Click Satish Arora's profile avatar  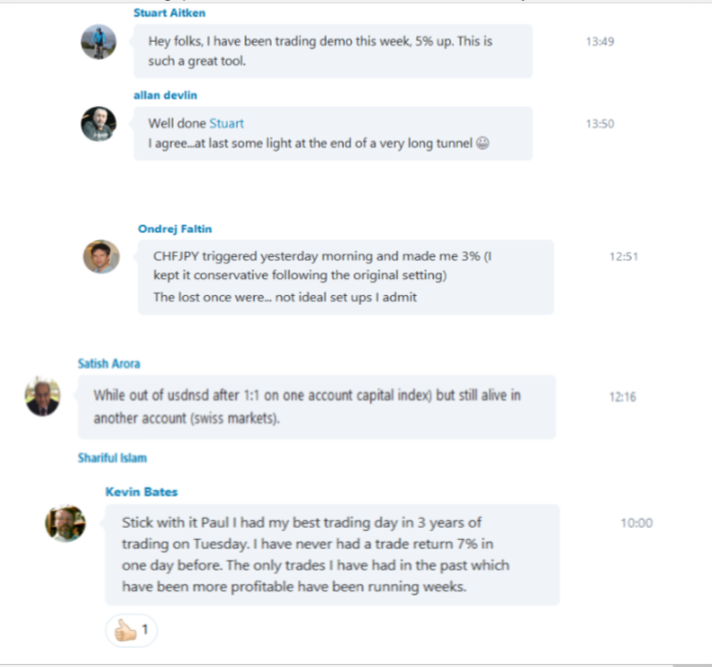tap(42, 397)
